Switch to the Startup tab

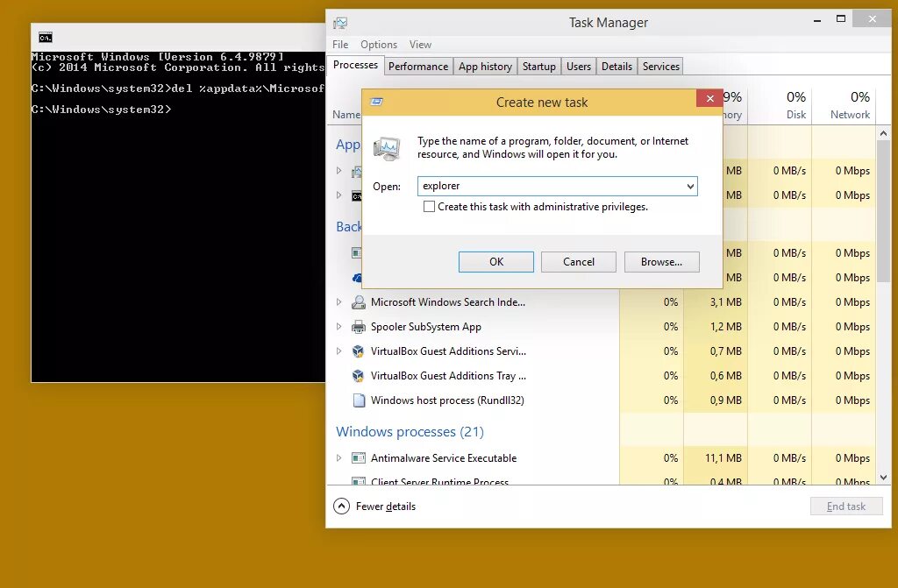(539, 67)
